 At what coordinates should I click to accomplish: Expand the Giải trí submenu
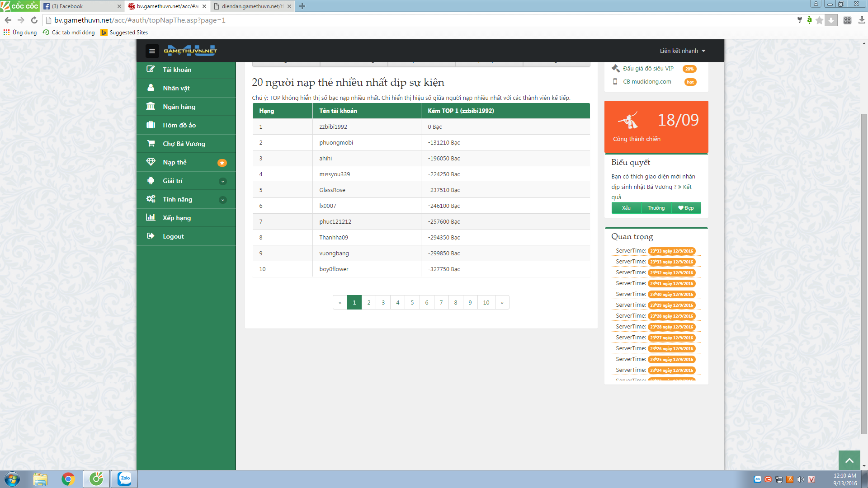(222, 181)
